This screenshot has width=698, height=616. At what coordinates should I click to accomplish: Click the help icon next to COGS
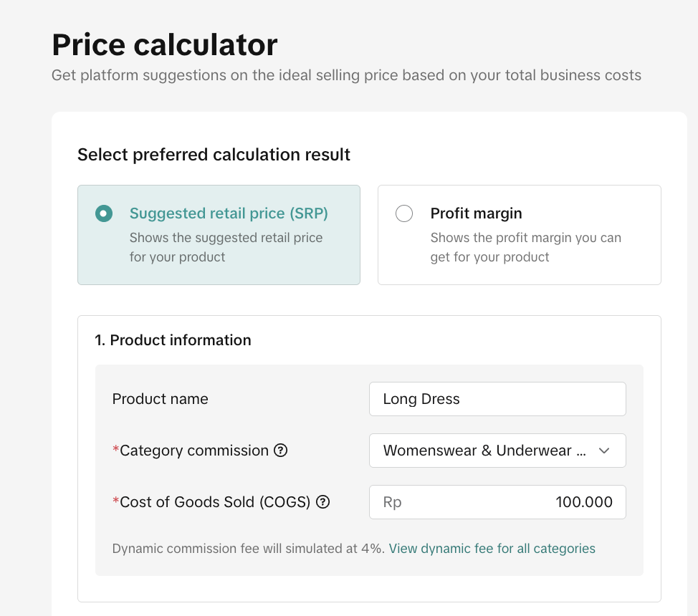click(x=322, y=502)
